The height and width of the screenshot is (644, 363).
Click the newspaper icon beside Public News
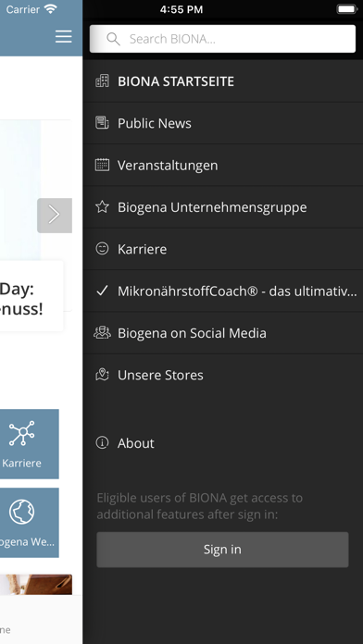pyautogui.click(x=102, y=123)
